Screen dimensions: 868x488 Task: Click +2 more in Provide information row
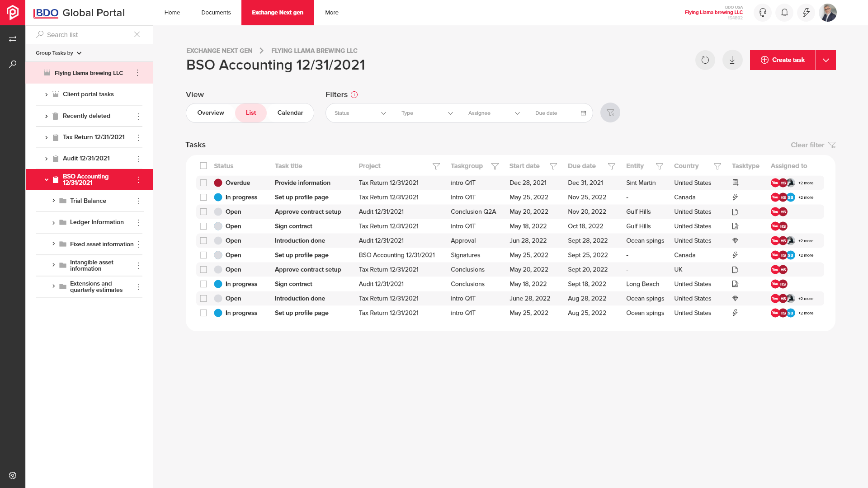(x=806, y=183)
